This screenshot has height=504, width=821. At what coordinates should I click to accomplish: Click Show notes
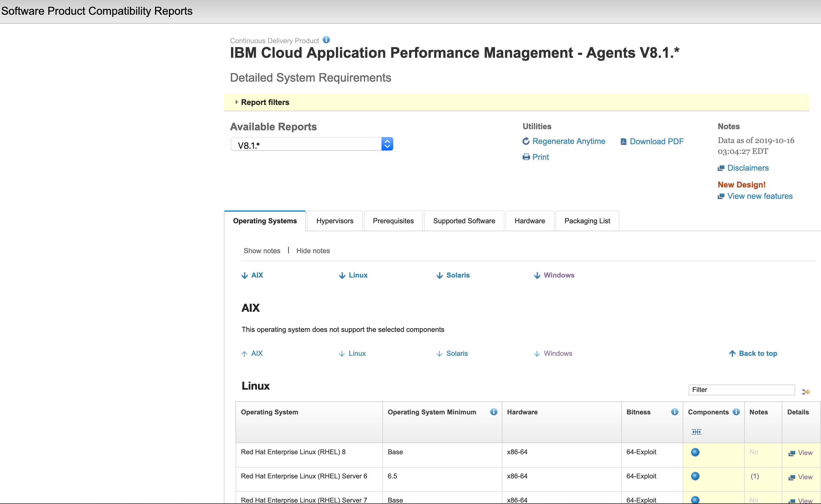[x=262, y=251]
